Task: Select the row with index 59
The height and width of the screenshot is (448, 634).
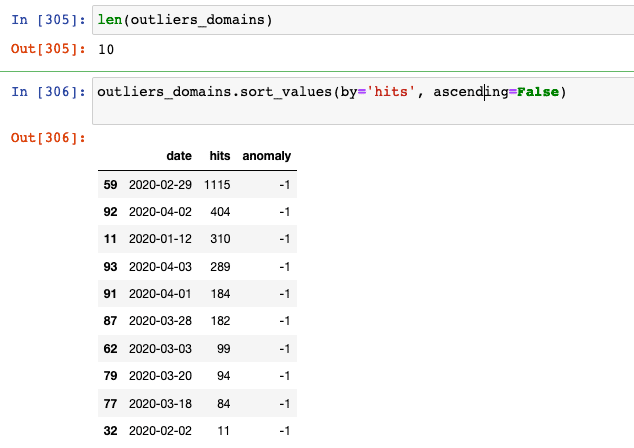Action: [197, 185]
